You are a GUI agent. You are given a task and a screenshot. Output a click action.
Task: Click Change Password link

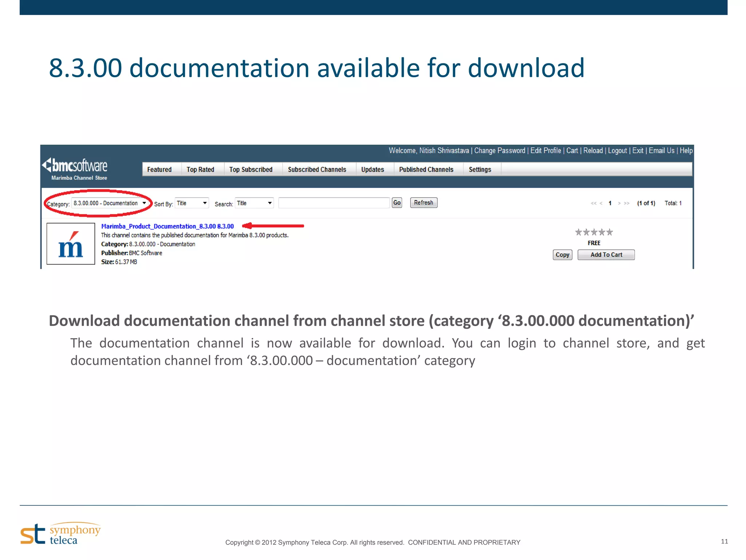click(x=500, y=150)
